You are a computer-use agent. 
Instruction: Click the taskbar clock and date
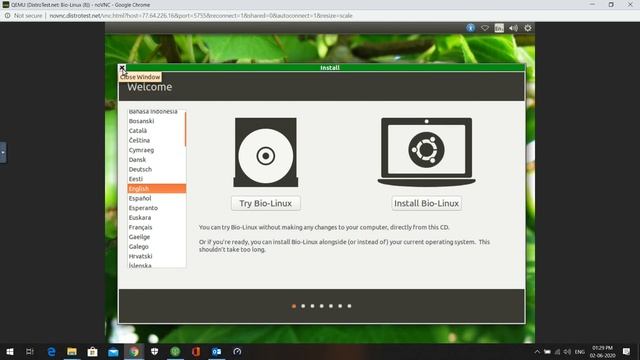click(x=602, y=351)
